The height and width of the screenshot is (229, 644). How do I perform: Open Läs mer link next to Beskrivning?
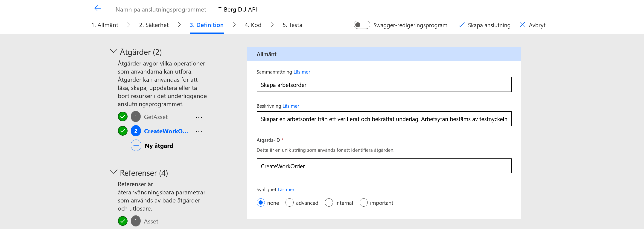click(291, 106)
